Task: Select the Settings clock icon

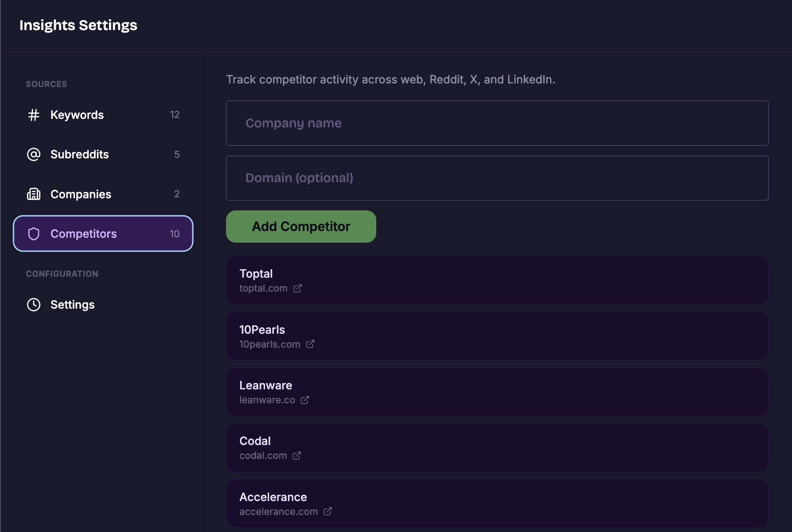Action: [33, 305]
